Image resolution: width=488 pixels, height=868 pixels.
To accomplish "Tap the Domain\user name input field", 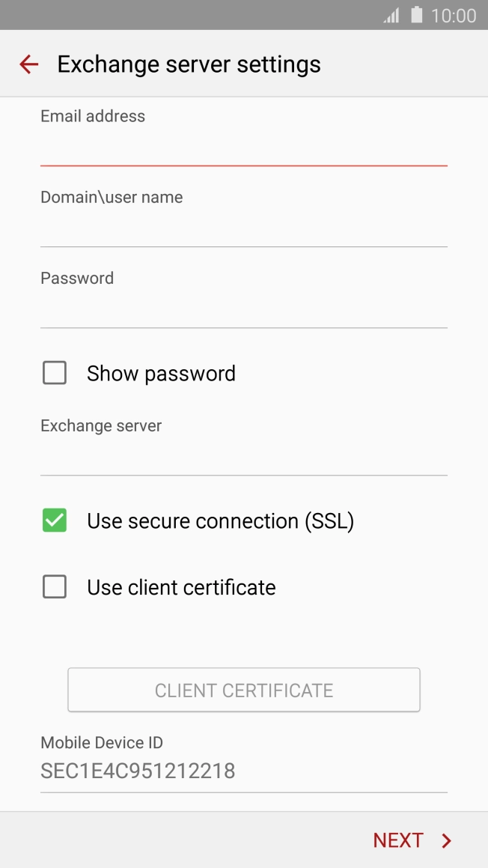I will (243, 229).
